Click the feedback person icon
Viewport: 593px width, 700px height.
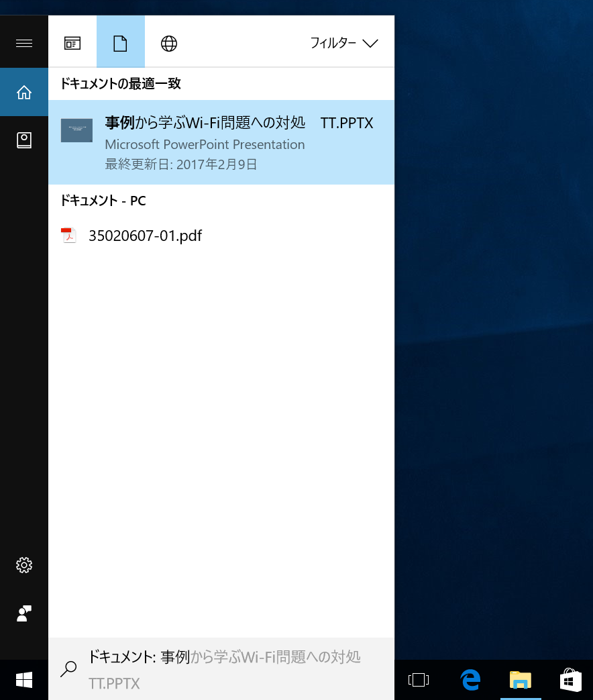[24, 613]
